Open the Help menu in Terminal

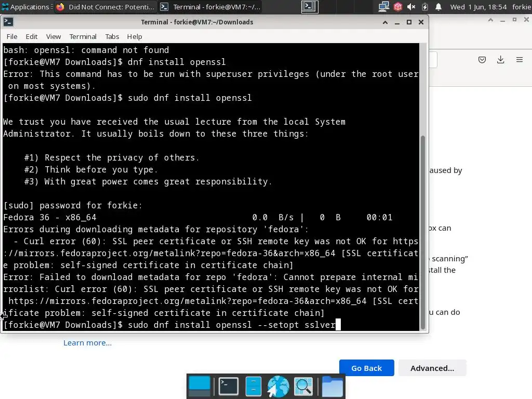[x=135, y=37]
